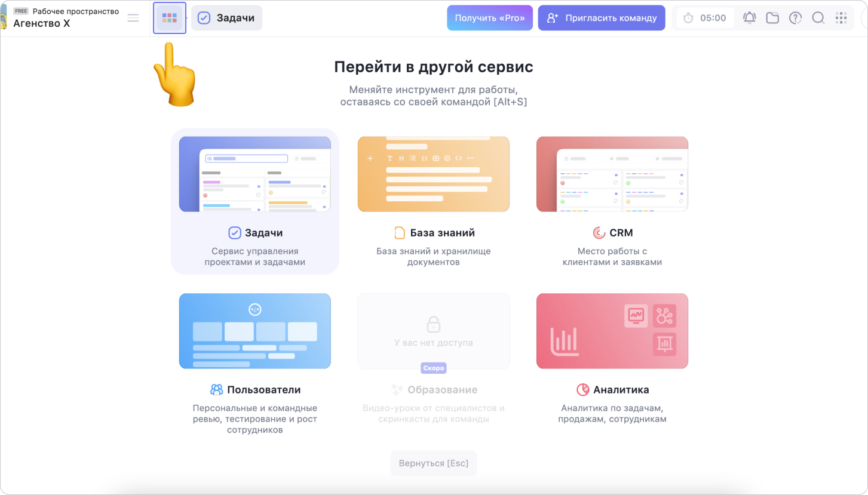
Task: Click the Получить «Pro» button
Action: 489,18
